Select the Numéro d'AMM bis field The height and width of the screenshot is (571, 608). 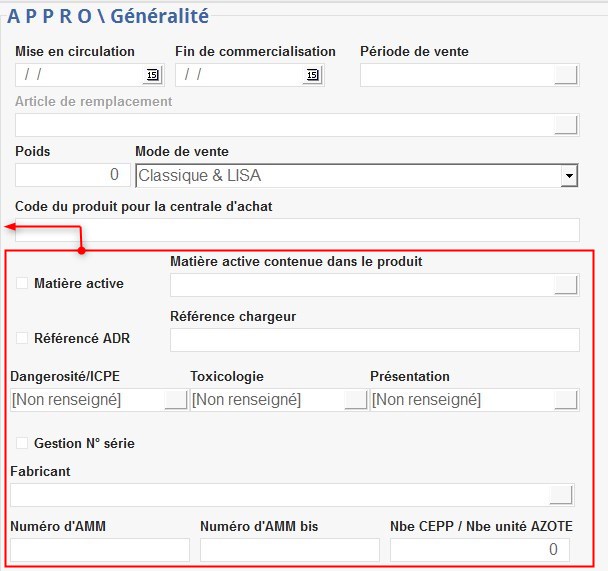click(x=289, y=550)
